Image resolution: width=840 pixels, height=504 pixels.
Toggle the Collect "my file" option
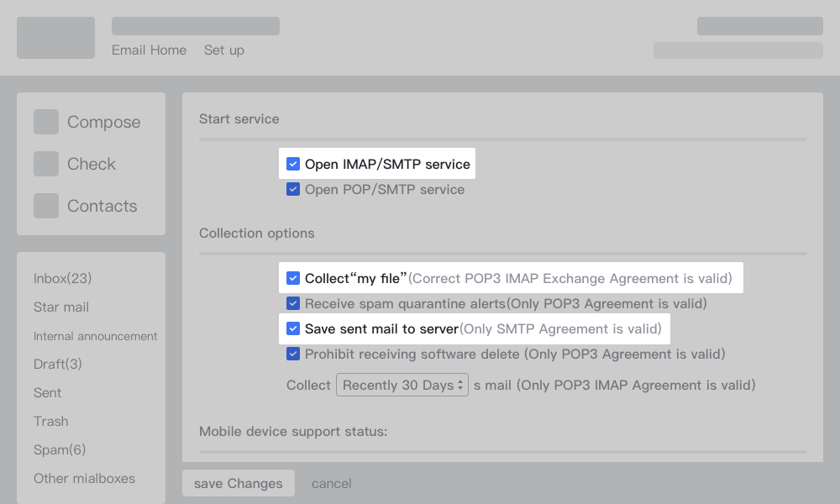coord(293,278)
